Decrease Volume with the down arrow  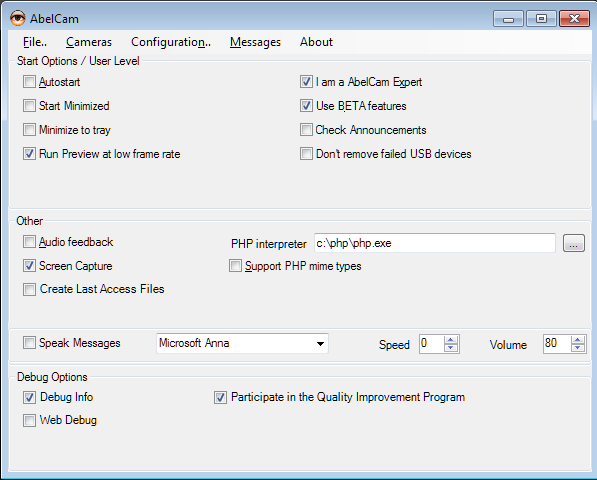pos(578,348)
